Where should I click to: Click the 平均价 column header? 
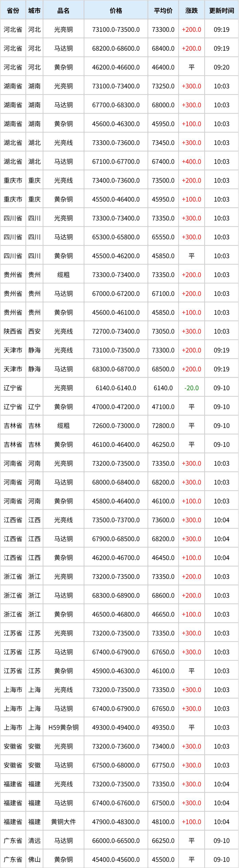[163, 10]
